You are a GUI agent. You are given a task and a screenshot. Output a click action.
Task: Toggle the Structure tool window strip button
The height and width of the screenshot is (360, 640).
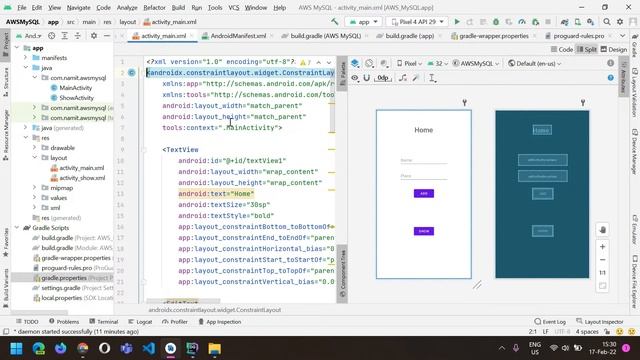pyautogui.click(x=6, y=82)
